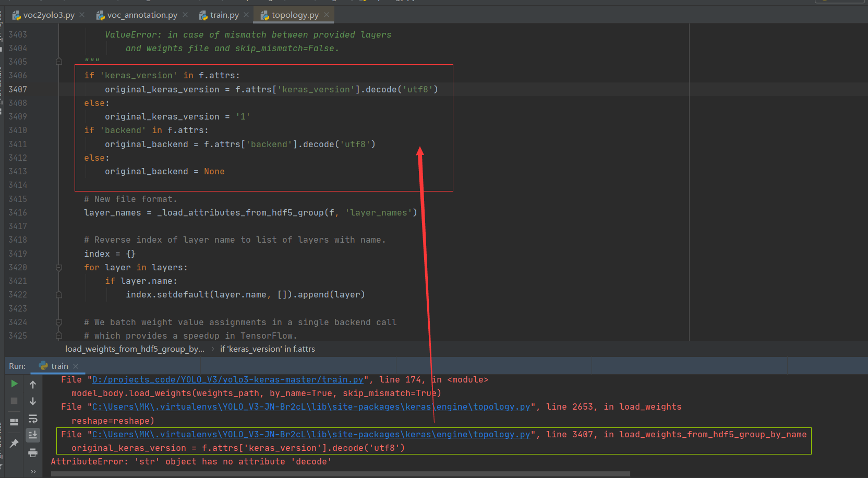This screenshot has height=478, width=868.
Task: Collapse the folded block at line 3424
Action: 58,322
